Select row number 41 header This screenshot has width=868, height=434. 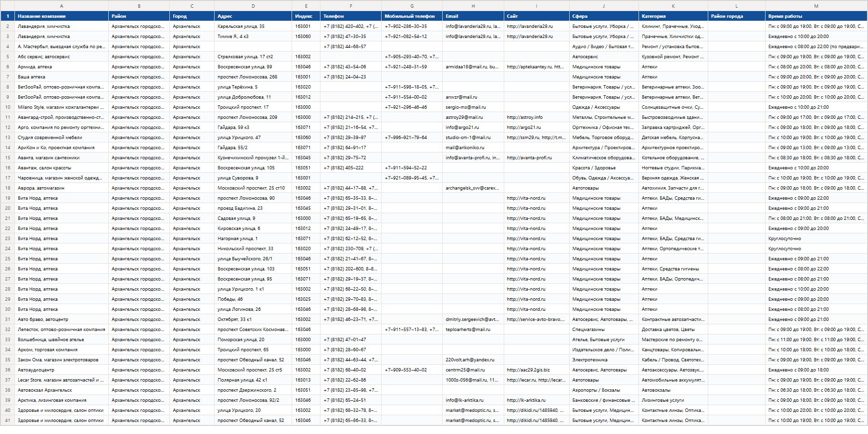pos(8,421)
